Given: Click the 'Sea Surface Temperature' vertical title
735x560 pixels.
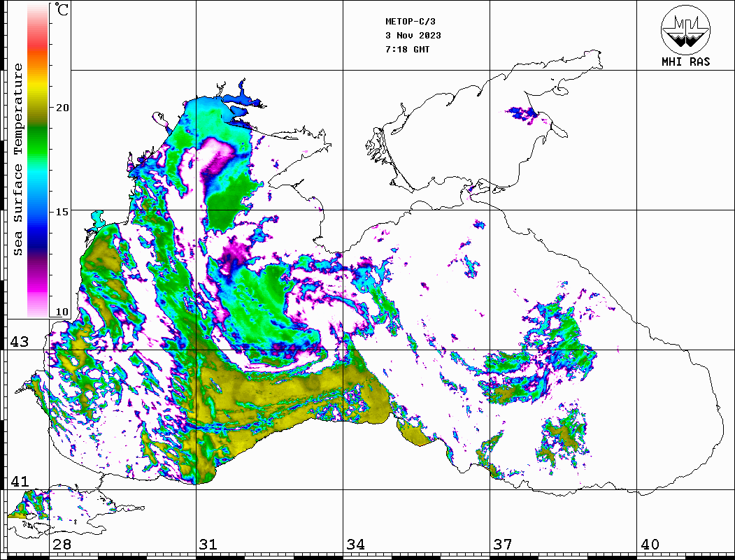Looking at the screenshot, I should point(17,159).
